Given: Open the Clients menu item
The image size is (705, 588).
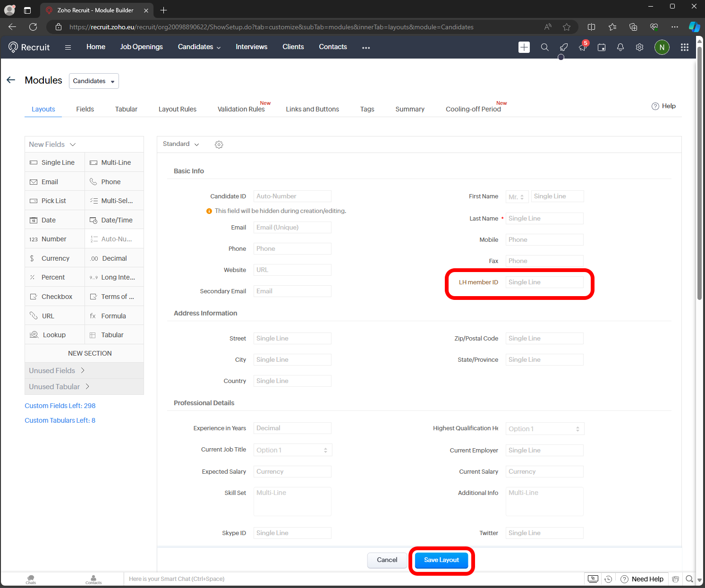Looking at the screenshot, I should [293, 47].
